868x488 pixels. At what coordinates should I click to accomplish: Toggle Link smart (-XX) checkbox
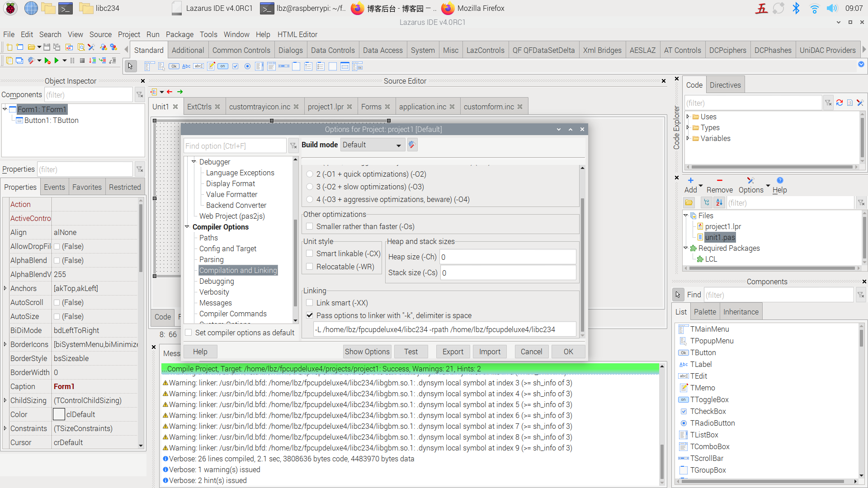click(x=310, y=303)
